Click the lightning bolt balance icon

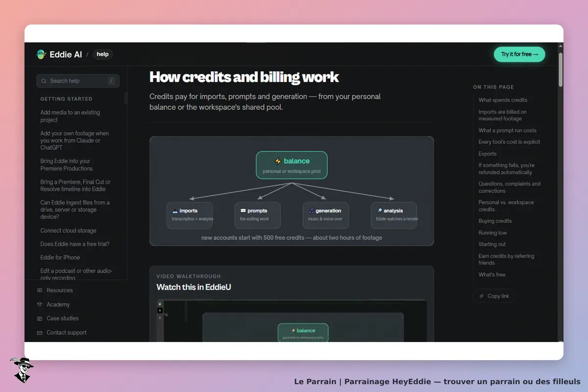278,161
